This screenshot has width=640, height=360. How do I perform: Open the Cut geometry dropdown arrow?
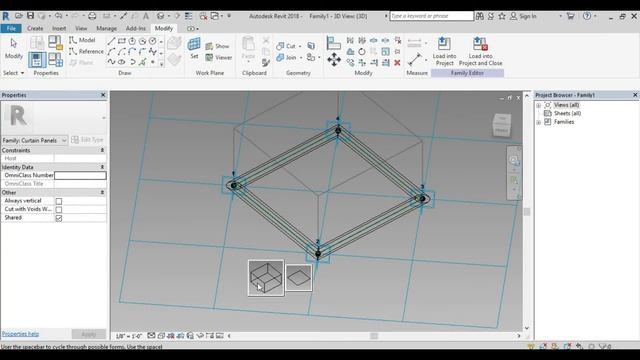tap(301, 47)
